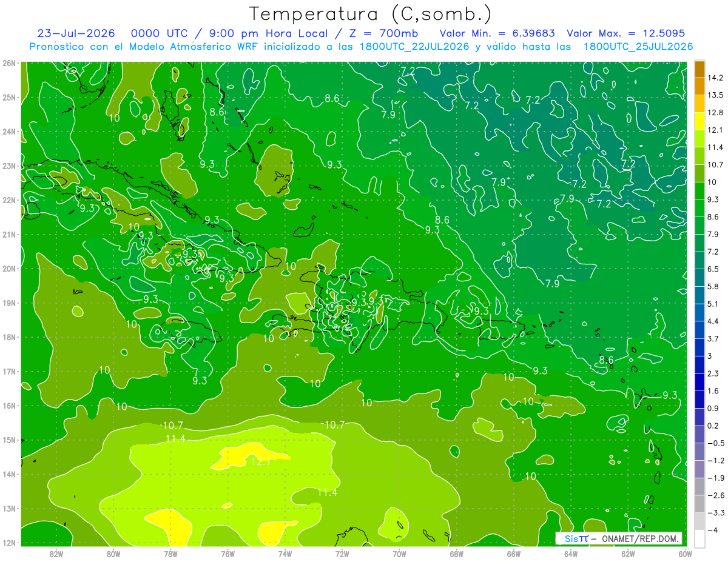Click the '19N' latitude label
The width and height of the screenshot is (728, 562).
(8, 303)
